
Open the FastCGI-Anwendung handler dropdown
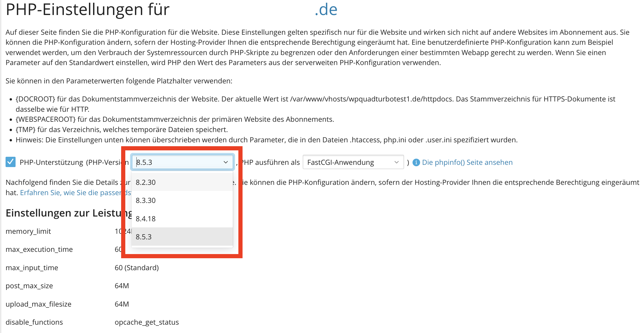coord(353,162)
